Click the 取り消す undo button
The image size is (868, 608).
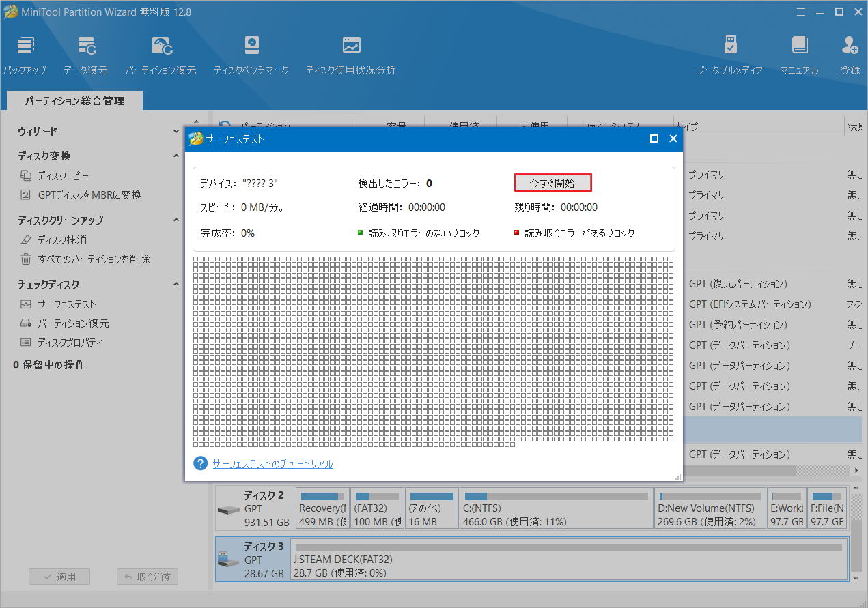point(148,577)
